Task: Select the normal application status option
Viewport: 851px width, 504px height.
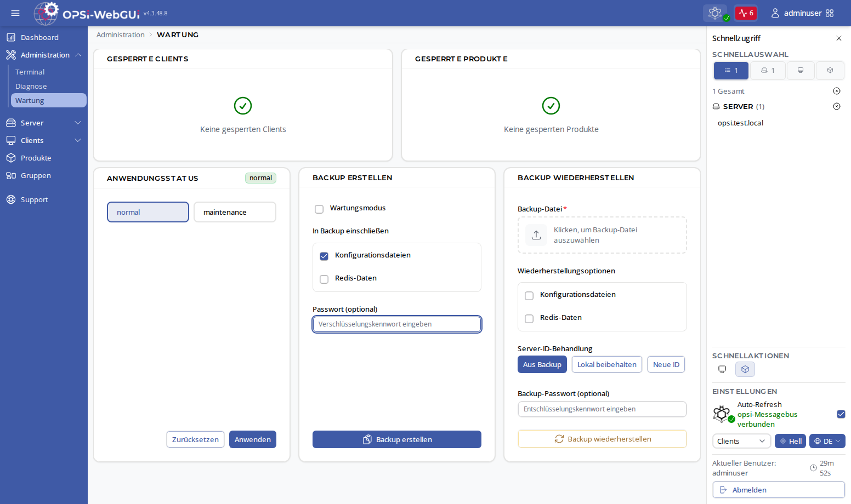Action: pos(148,212)
